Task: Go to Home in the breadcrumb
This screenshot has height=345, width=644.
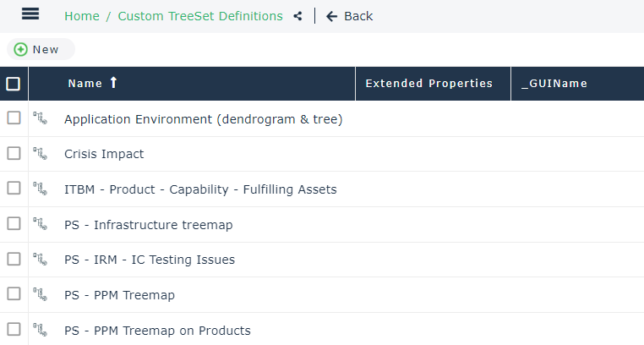Action: (x=82, y=16)
